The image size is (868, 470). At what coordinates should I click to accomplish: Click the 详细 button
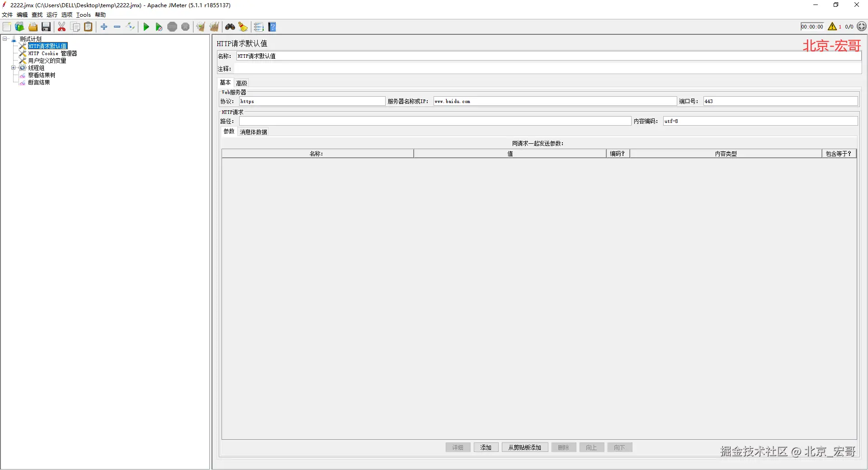[458, 447]
